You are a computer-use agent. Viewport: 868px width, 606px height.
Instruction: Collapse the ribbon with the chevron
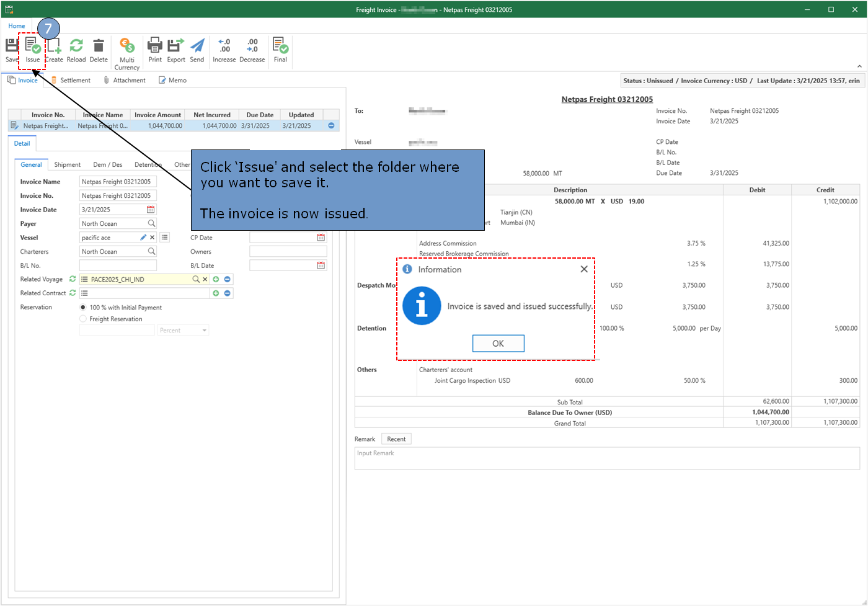pos(859,66)
